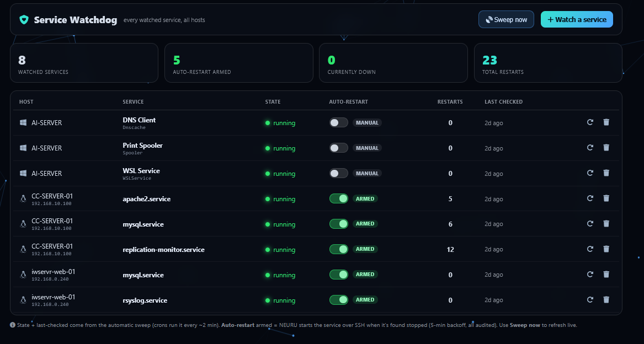Delete mysql.service on iwservr-web-01
The image size is (644, 344).
[606, 275]
